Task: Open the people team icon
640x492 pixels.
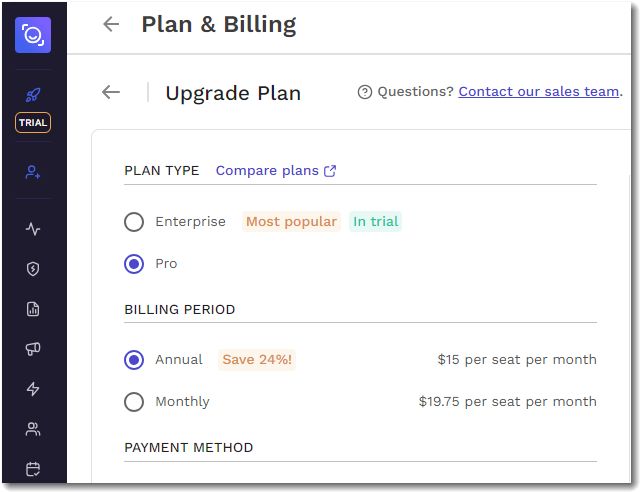Action: [x=33, y=429]
